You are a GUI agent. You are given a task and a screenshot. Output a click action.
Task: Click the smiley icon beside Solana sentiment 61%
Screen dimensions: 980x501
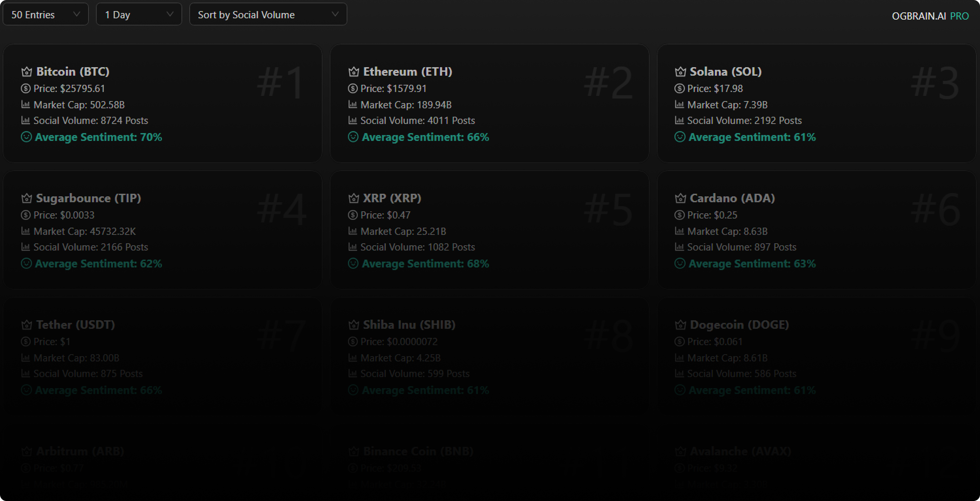680,137
